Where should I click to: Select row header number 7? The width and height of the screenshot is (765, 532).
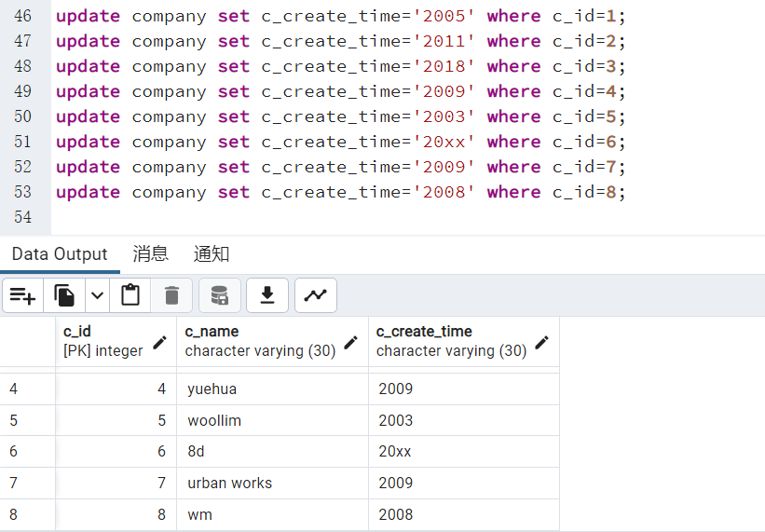coord(27,484)
